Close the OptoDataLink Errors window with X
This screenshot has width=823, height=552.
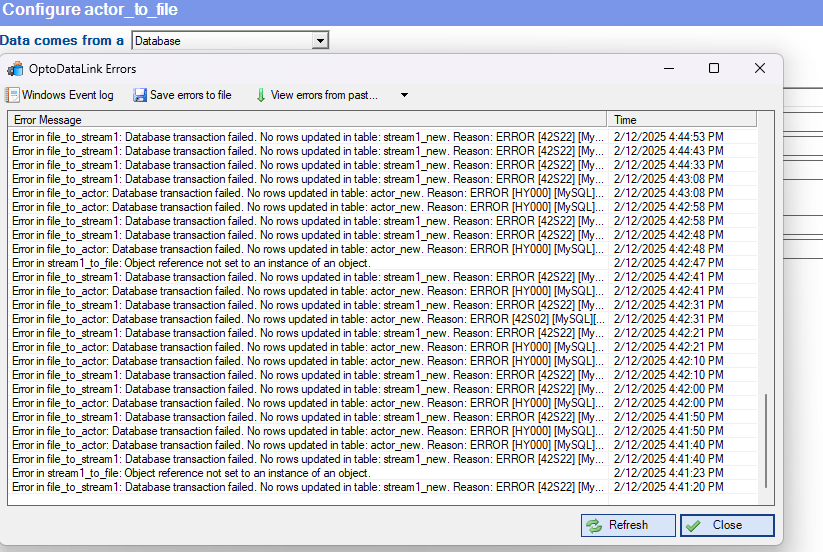pyautogui.click(x=759, y=68)
